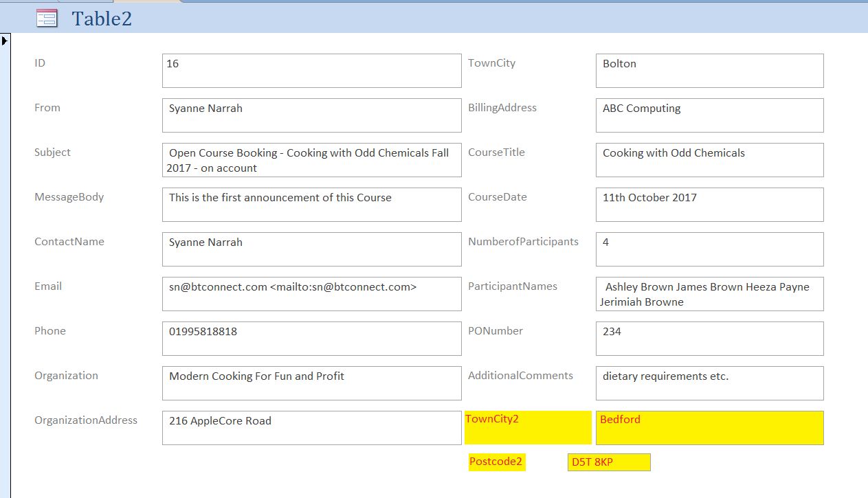Click the record selector arrow at left edge
The image size is (868, 498).
(5, 41)
